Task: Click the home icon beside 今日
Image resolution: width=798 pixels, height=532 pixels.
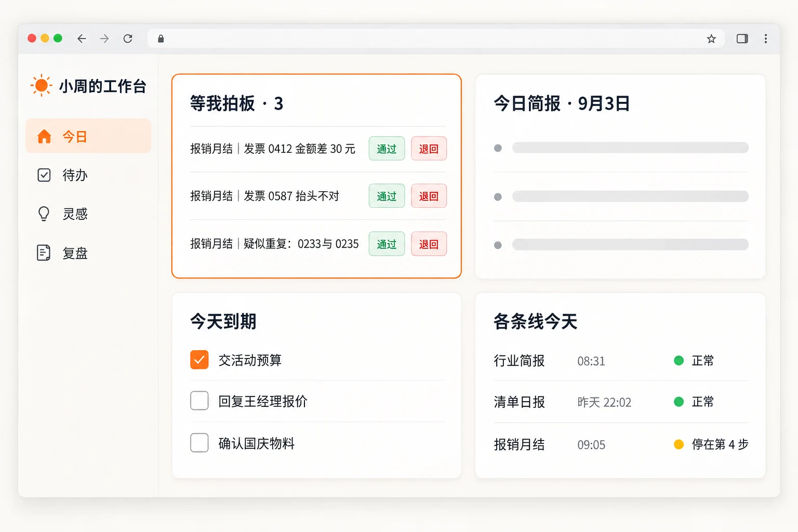Action: coord(44,136)
